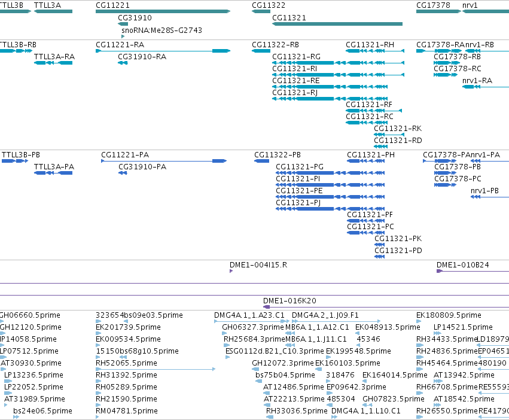Select protein CG11321-PC
This screenshot has height=420, width=509.
tap(366, 233)
